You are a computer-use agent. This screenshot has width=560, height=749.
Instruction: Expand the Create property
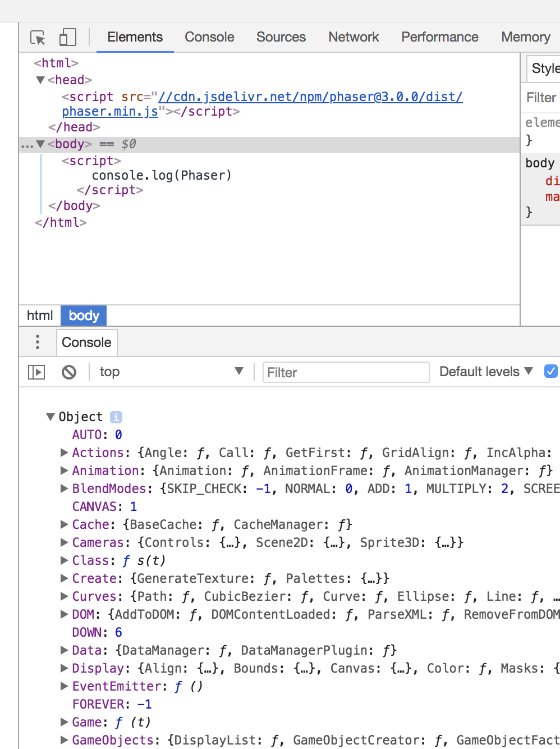65,578
